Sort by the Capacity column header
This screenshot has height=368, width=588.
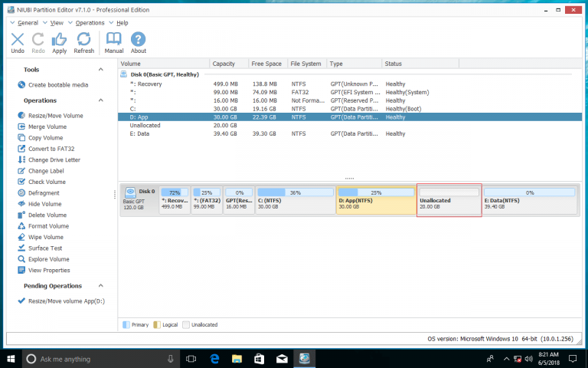229,64
